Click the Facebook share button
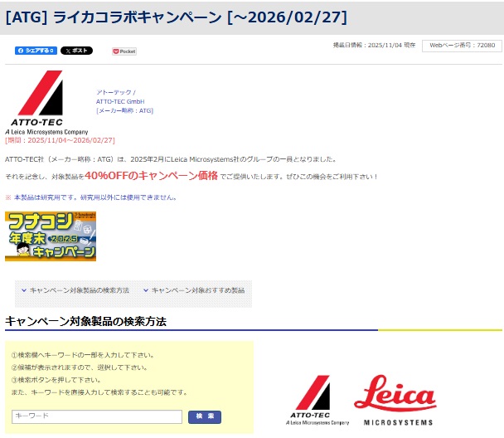The image size is (504, 438). [x=36, y=51]
